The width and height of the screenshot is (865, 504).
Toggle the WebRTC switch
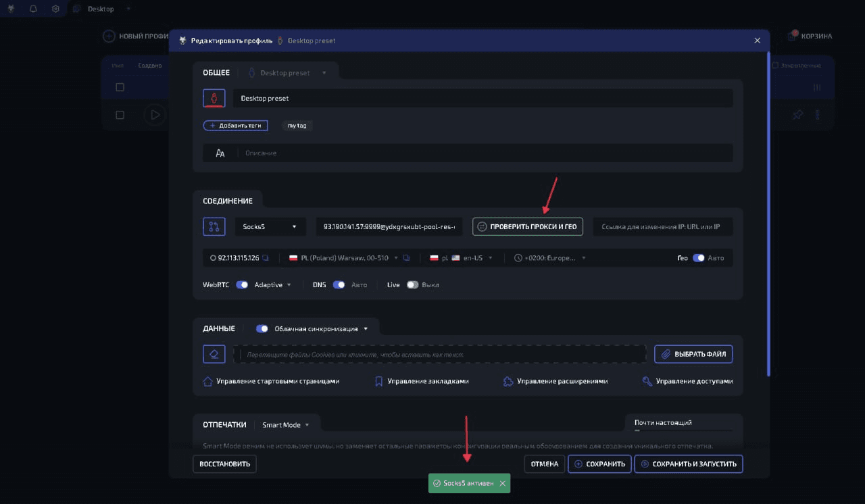click(242, 285)
